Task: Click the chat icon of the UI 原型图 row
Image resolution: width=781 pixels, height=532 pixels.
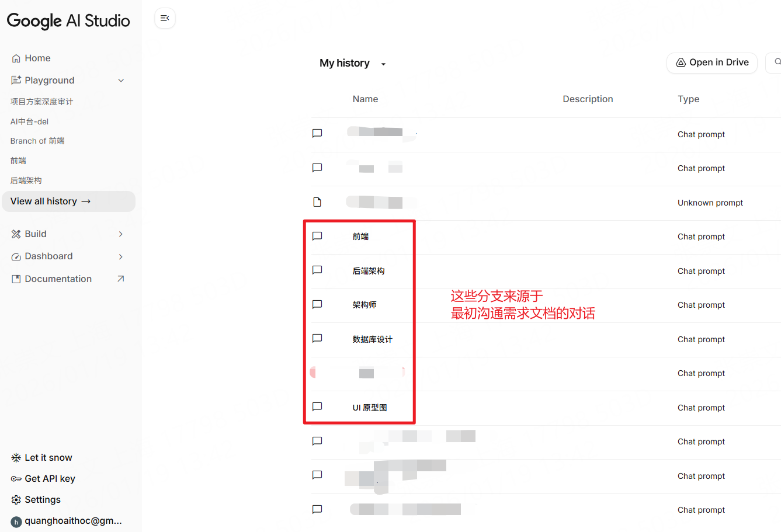Action: (317, 406)
